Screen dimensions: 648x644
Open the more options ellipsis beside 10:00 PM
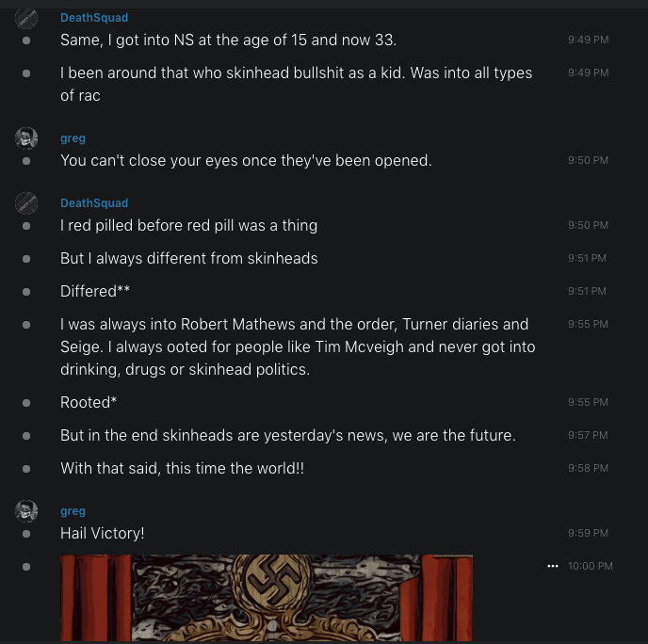553,566
